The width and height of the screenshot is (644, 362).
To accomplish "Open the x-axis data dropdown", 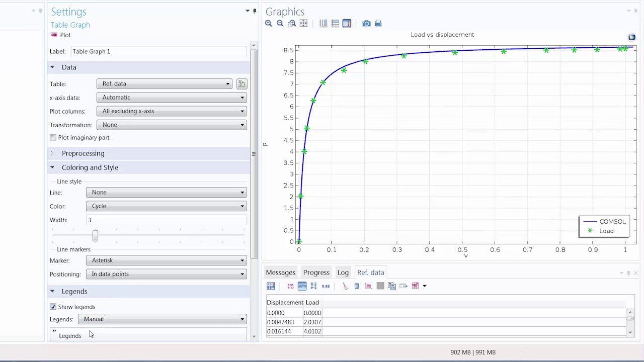I will [x=172, y=98].
